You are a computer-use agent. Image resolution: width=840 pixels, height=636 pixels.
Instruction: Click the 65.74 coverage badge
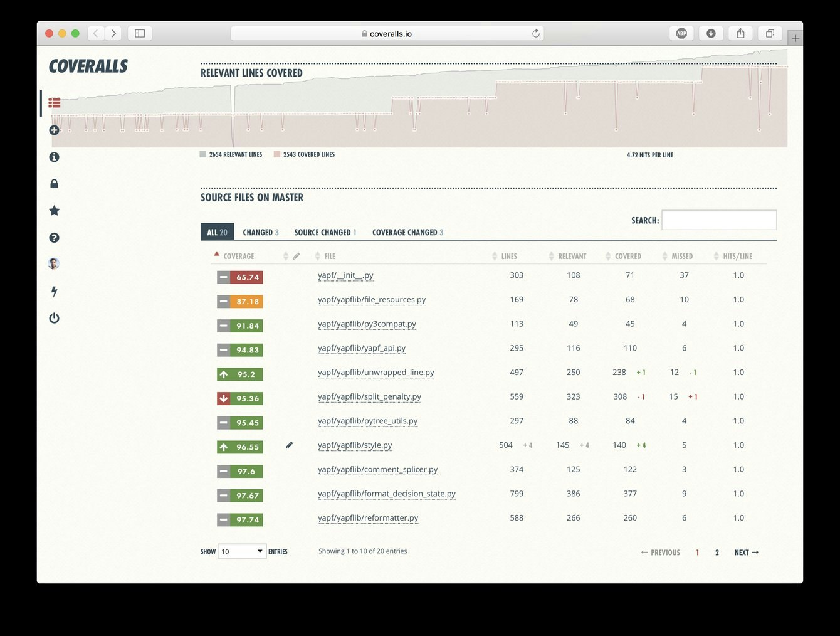(240, 277)
